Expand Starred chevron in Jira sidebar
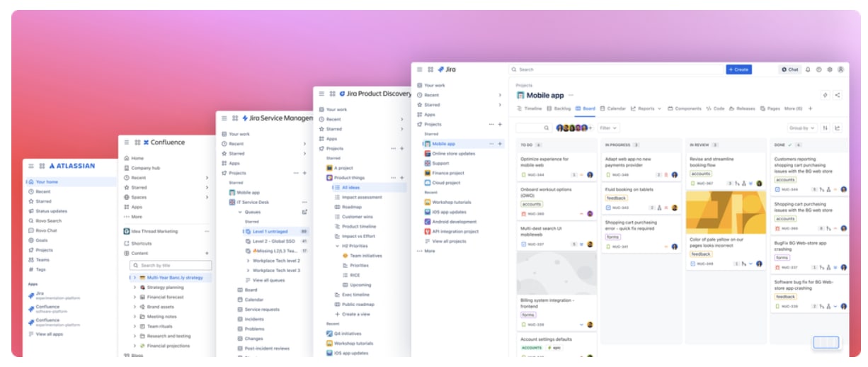 [500, 105]
